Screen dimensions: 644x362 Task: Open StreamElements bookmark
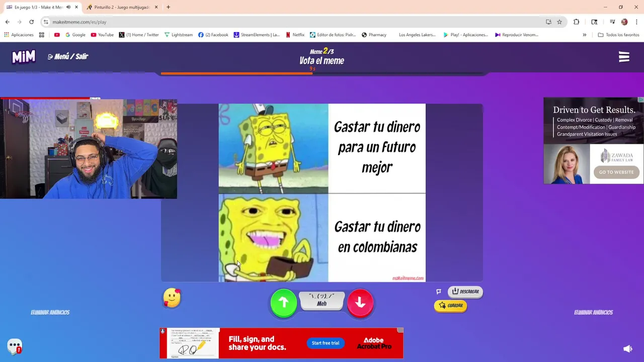coord(257,35)
